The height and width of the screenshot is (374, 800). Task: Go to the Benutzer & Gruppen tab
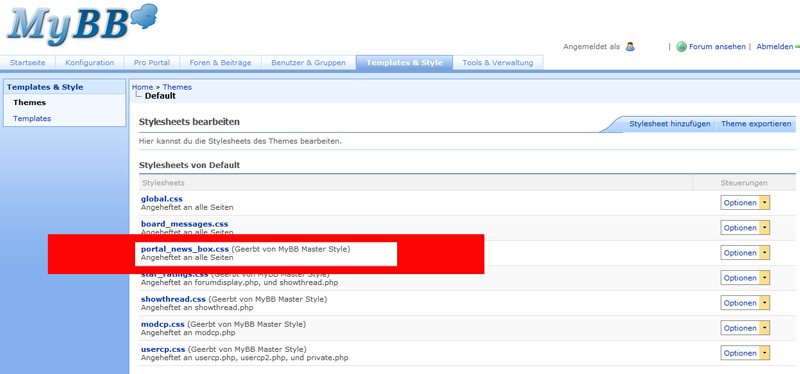click(x=308, y=63)
